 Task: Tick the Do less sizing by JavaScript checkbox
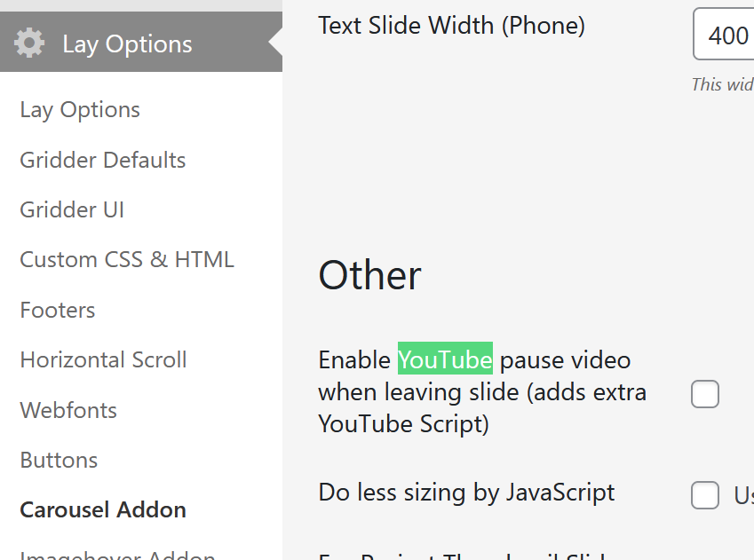pos(705,495)
